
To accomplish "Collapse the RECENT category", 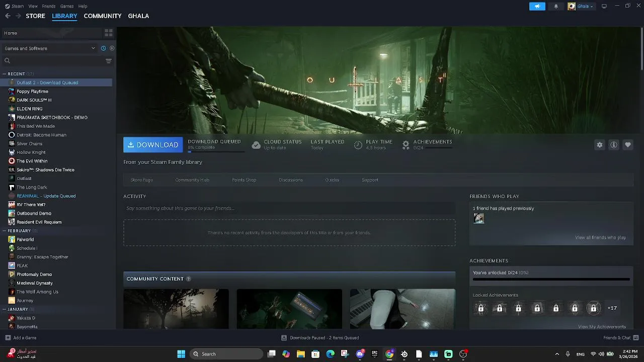I will click(x=5, y=74).
